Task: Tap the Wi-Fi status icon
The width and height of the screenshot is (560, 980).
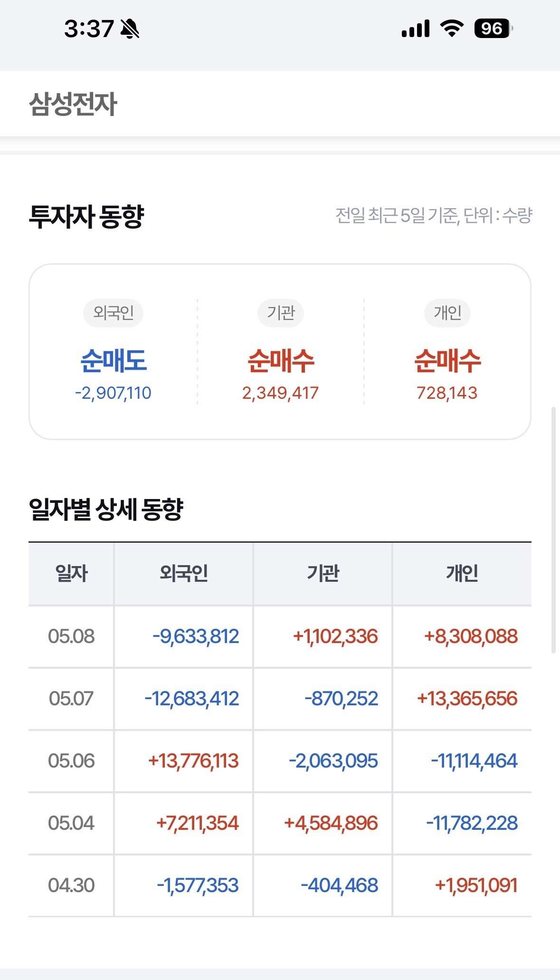Action: tap(452, 29)
